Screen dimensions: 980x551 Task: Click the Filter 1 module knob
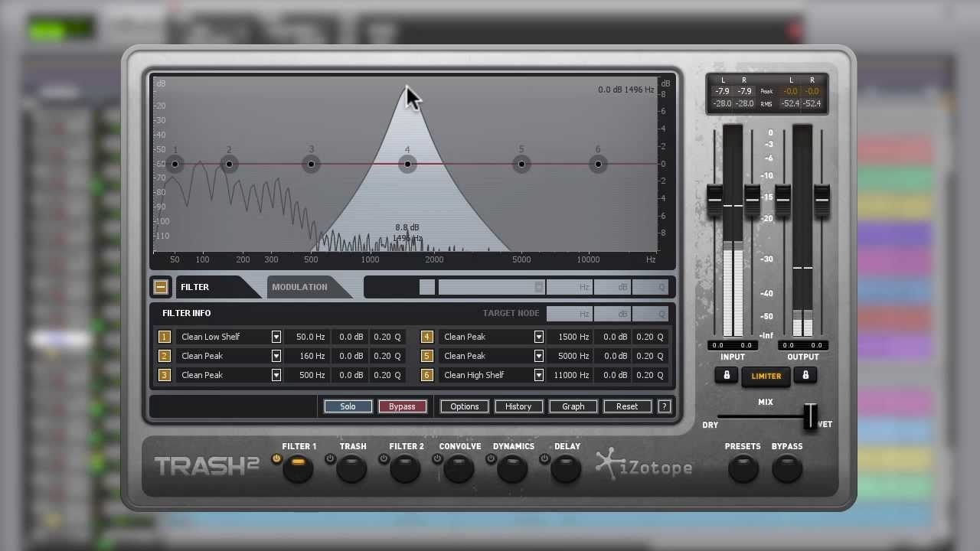coord(298,468)
